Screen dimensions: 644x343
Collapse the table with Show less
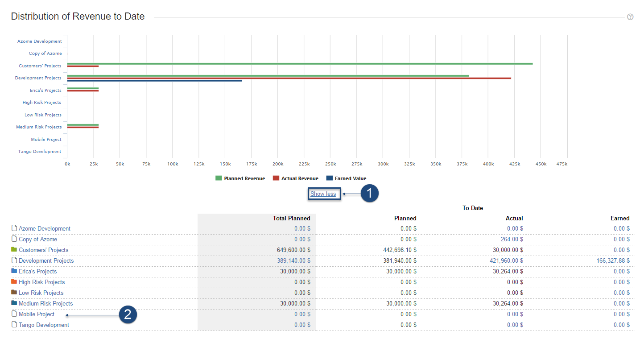click(x=323, y=194)
